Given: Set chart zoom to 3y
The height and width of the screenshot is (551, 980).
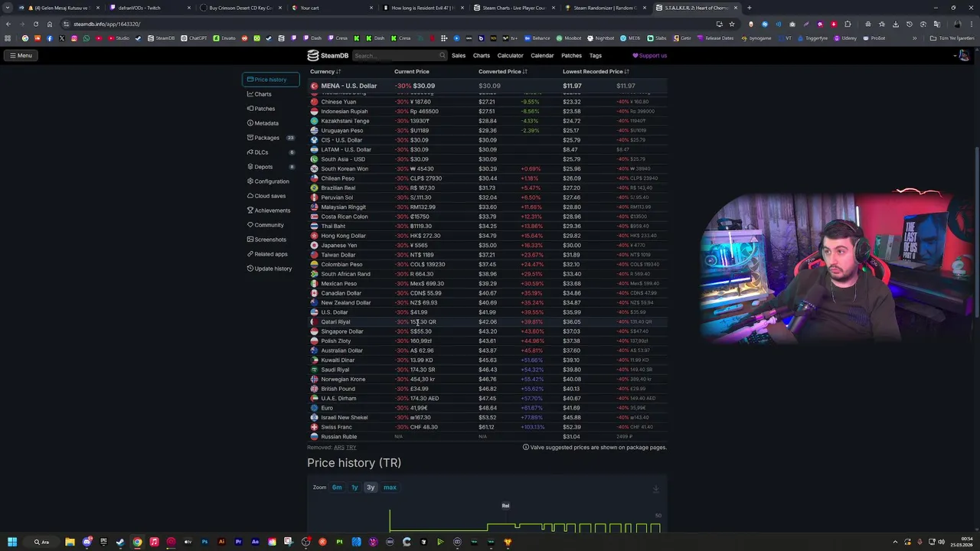Looking at the screenshot, I should [371, 487].
